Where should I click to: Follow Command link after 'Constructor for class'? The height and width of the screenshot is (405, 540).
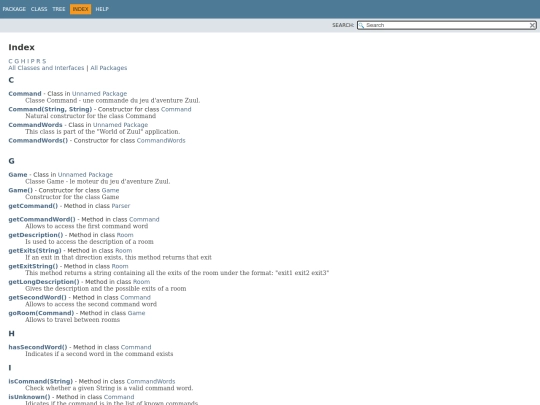(x=176, y=109)
